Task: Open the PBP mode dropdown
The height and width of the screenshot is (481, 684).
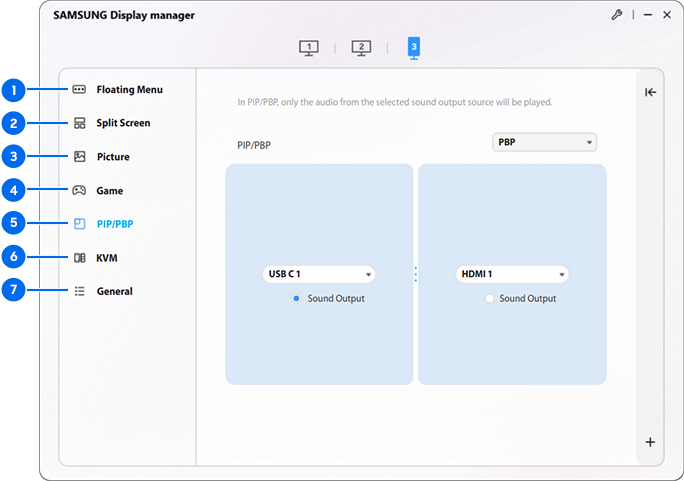Action: (x=544, y=142)
